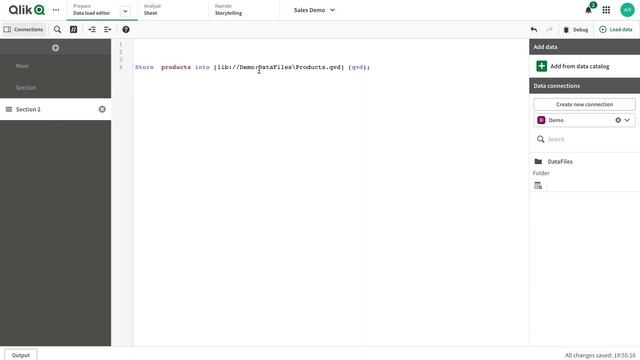Open the app launcher grid
The width and height of the screenshot is (640, 360).
click(606, 10)
